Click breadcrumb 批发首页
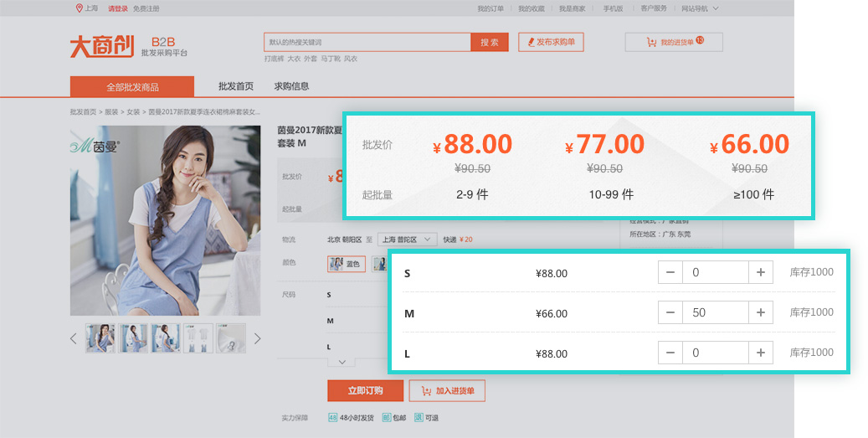 (x=83, y=112)
